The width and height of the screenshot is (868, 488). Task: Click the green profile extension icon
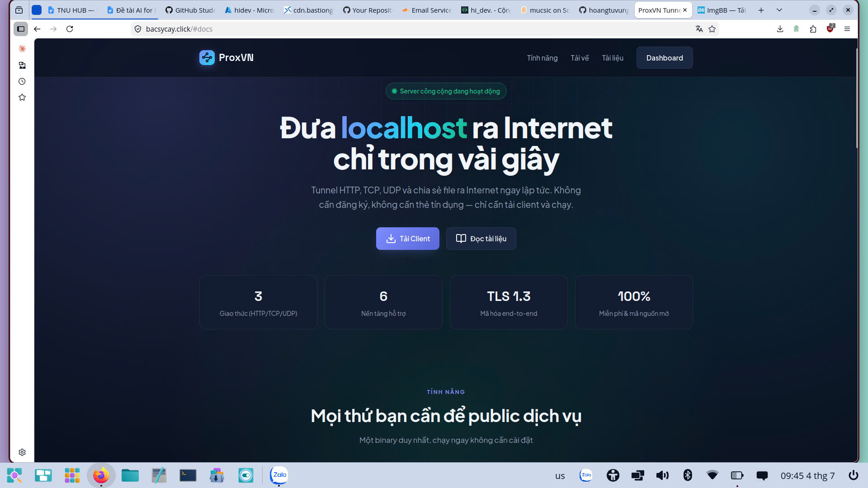coord(796,29)
